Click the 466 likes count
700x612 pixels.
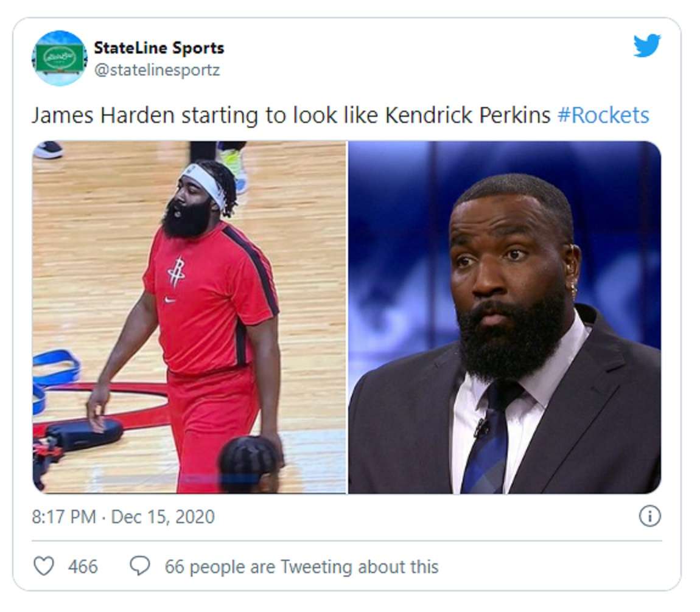point(83,566)
